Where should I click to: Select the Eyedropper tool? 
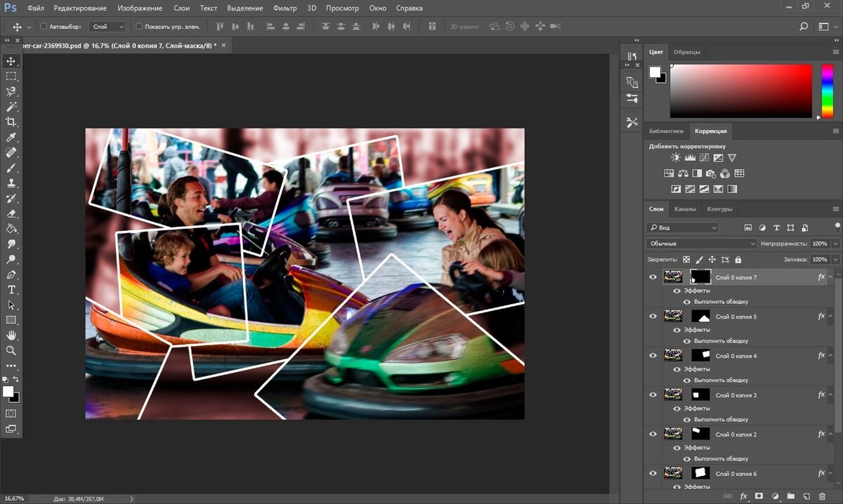tap(11, 138)
